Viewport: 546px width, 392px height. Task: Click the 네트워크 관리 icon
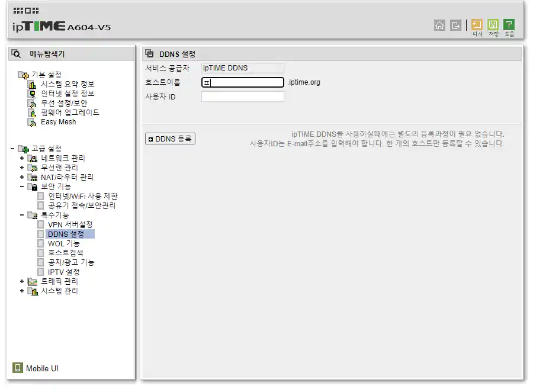coord(33,159)
